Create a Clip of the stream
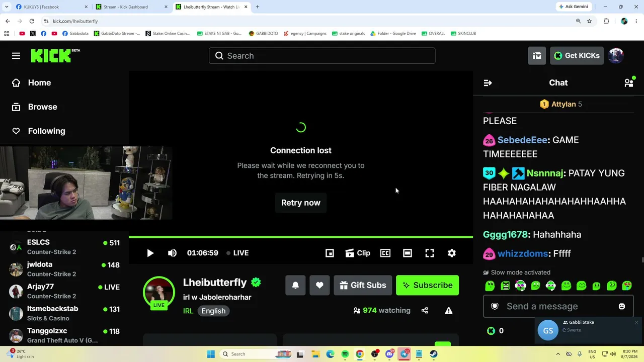Screen dimensions: 644x362 [x=358, y=253]
